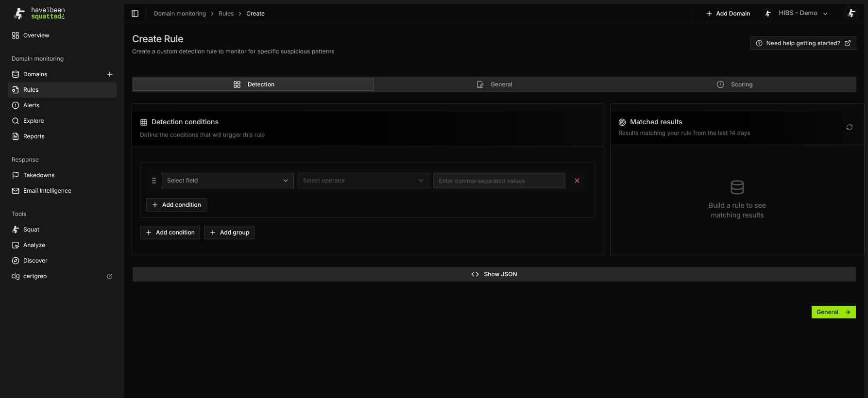Screen dimensions: 868x398
Task: Navigate to Takedowns
Action: pyautogui.click(x=62, y=175)
